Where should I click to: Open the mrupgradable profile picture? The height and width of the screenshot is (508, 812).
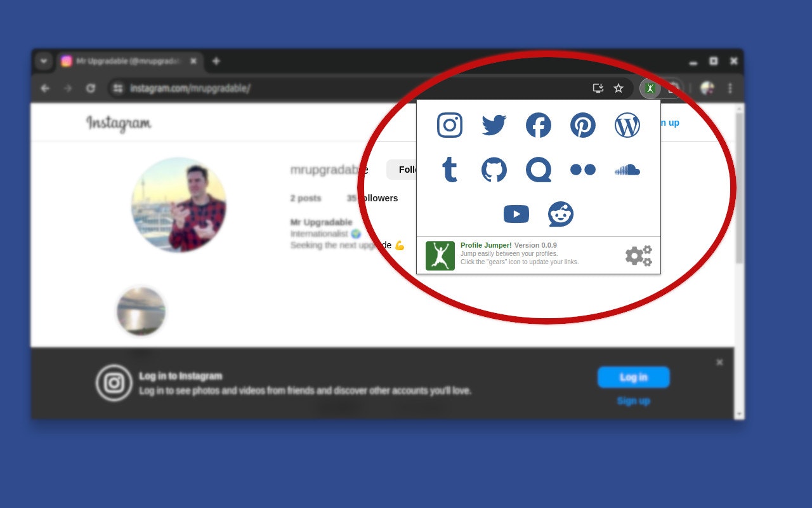[179, 204]
